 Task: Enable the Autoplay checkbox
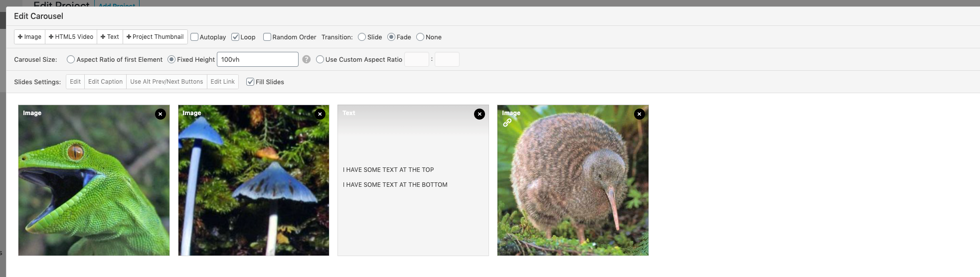pyautogui.click(x=195, y=37)
